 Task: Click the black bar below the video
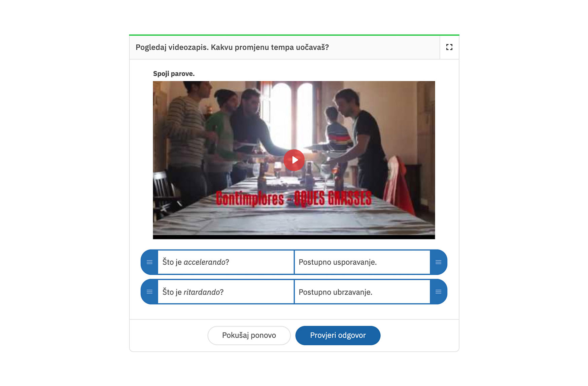(294, 237)
